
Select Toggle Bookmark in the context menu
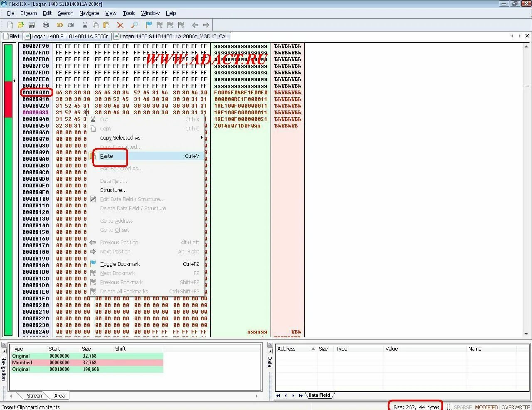pos(146,264)
